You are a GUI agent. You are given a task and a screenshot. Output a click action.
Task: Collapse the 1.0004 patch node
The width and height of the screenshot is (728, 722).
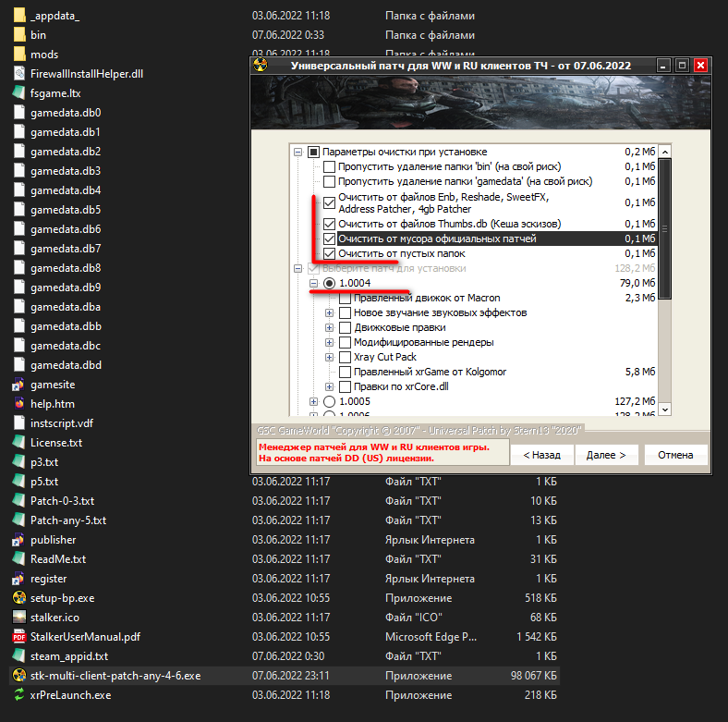point(314,283)
